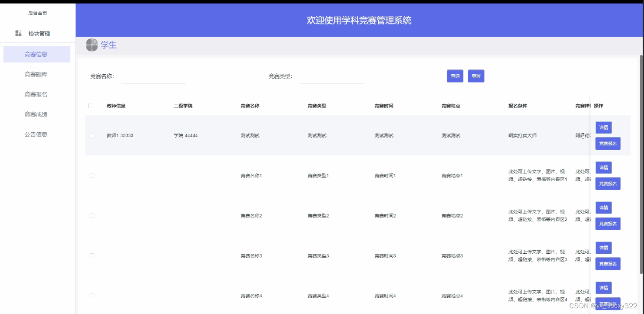
Task: Focus the 竞赛名称 search input field
Action: 153,76
